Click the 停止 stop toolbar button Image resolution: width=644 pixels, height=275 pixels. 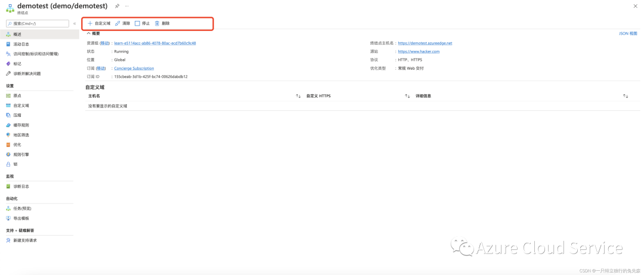coord(142,23)
